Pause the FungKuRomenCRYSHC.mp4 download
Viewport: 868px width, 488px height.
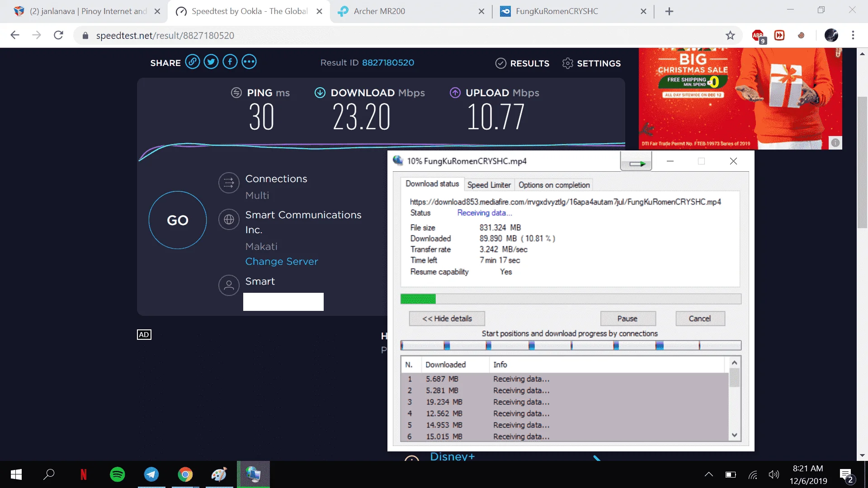(x=627, y=319)
